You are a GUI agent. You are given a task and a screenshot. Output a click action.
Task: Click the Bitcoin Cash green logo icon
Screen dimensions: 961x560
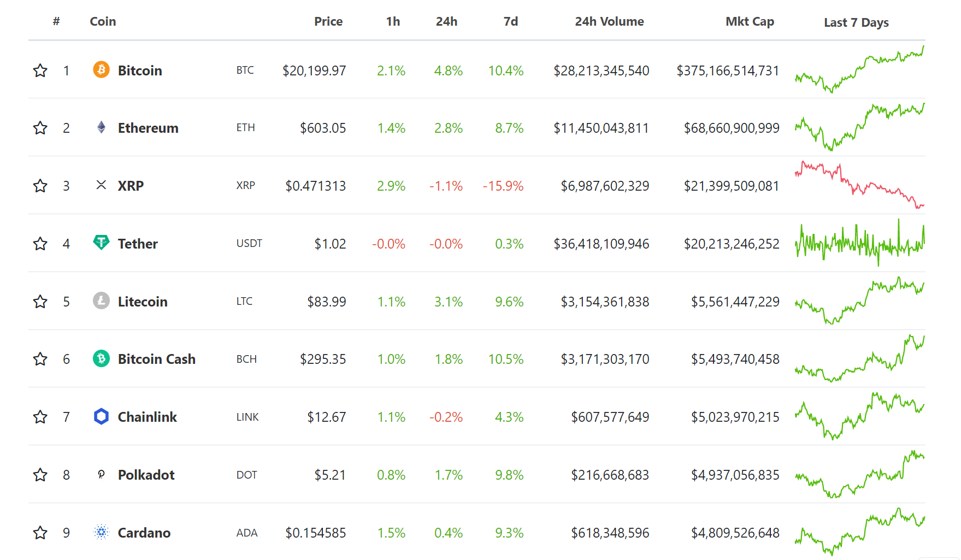point(101,358)
